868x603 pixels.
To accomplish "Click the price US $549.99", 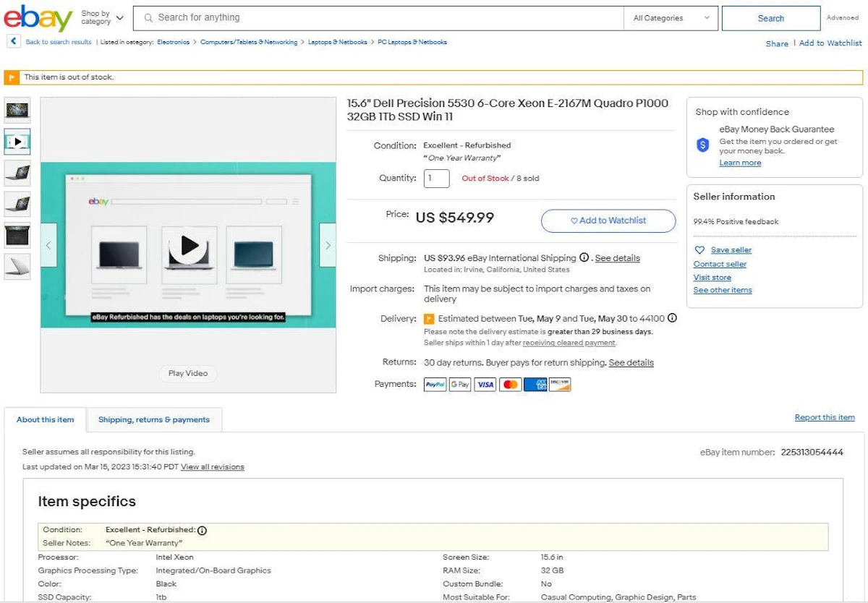I will pyautogui.click(x=454, y=218).
